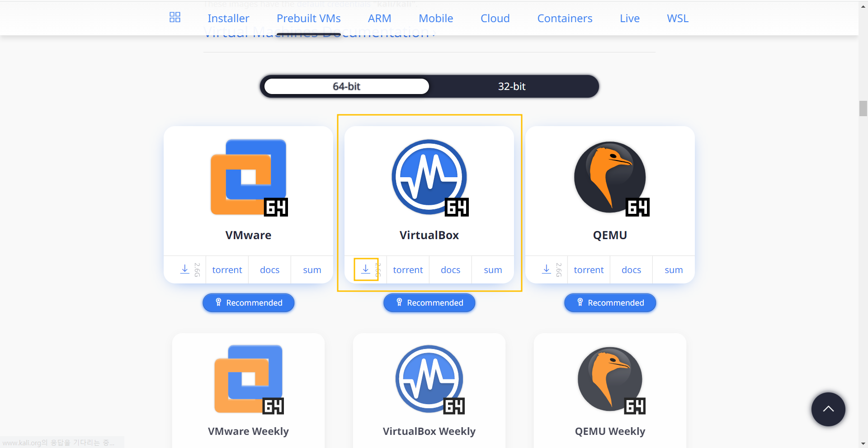The height and width of the screenshot is (448, 868).
Task: Click the page vertical scrollbar thumb
Action: (863, 108)
